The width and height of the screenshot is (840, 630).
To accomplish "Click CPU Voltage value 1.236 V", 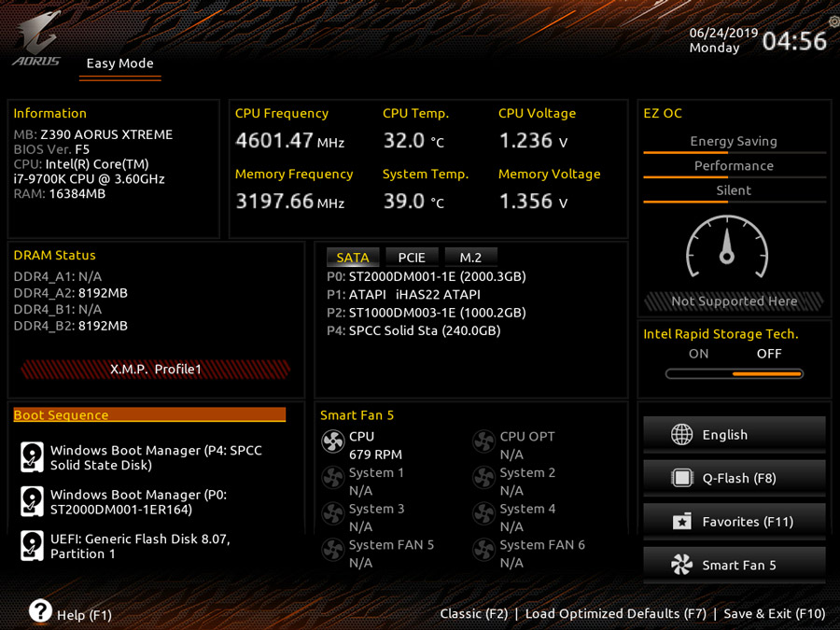I will click(533, 141).
